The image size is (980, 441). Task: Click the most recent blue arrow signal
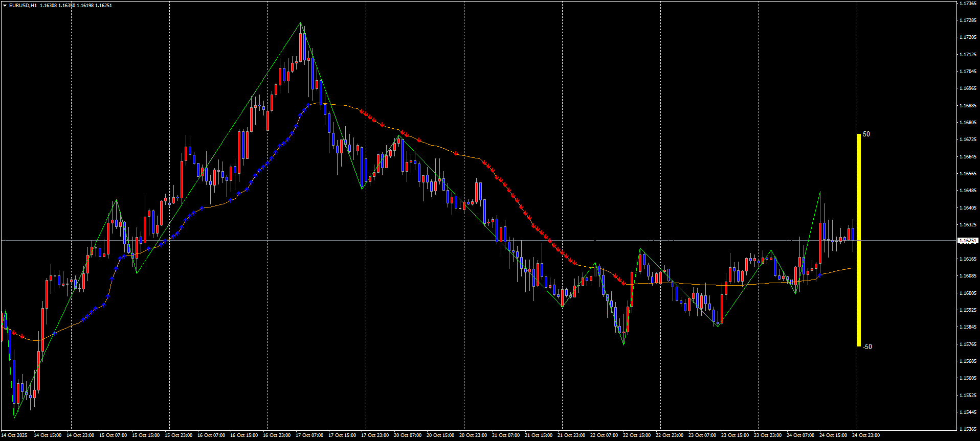pos(820,275)
